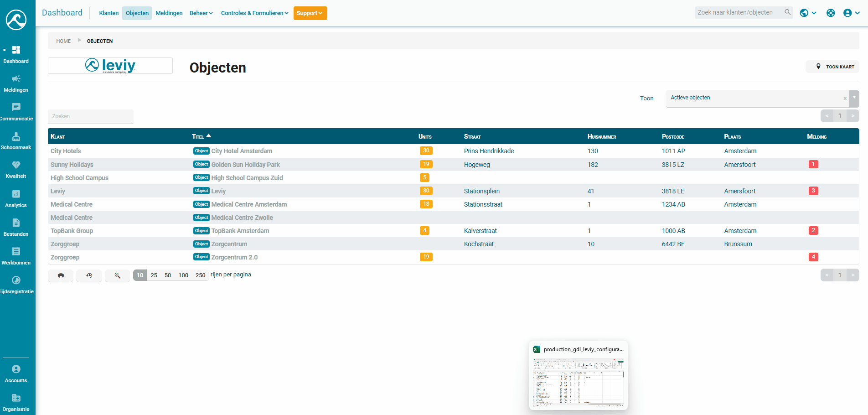Click the Leviy company logo banner
This screenshot has height=415, width=868.
tap(110, 66)
